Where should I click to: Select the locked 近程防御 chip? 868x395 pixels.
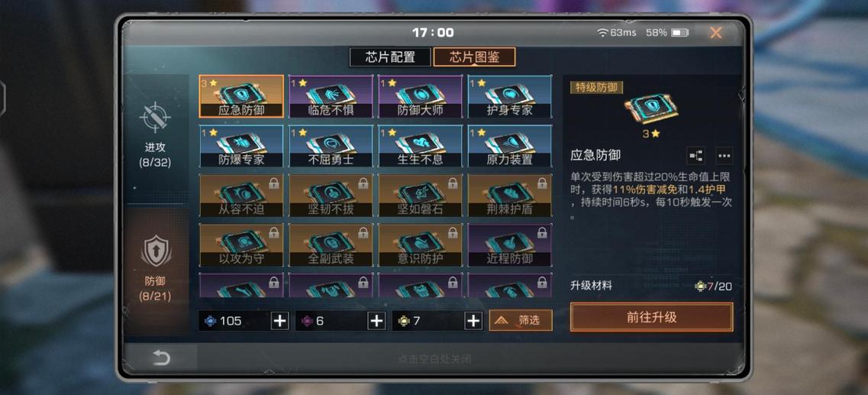click(510, 244)
